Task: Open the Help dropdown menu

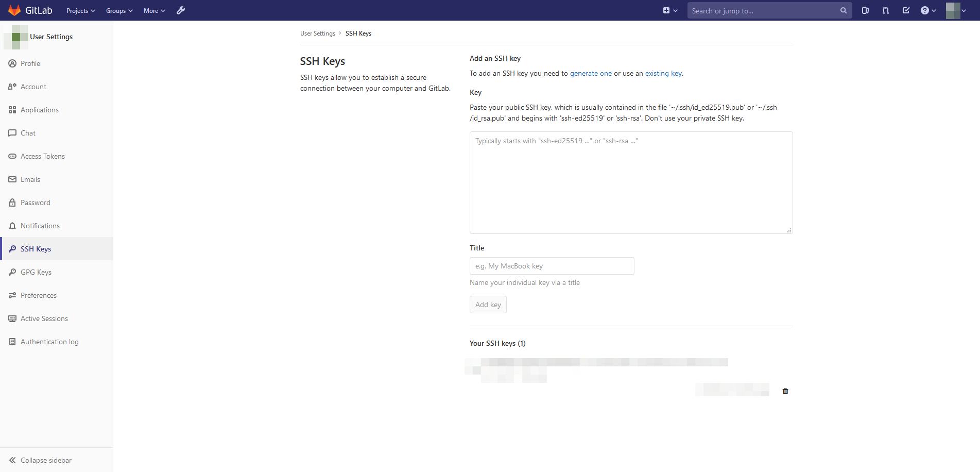Action: coord(927,10)
